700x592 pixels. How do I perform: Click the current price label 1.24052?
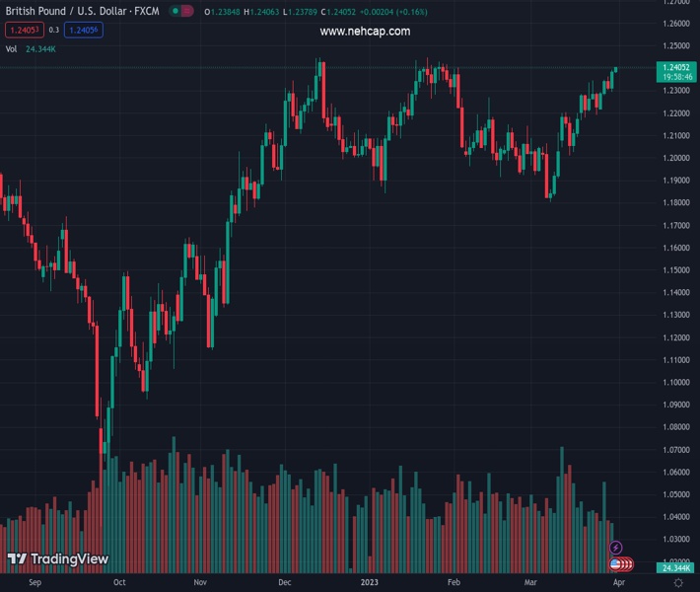click(675, 67)
